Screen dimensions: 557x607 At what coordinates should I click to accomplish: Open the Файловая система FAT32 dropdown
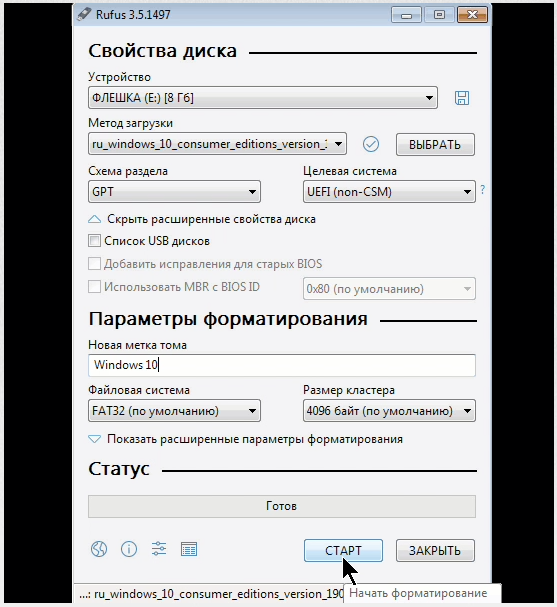(x=174, y=411)
